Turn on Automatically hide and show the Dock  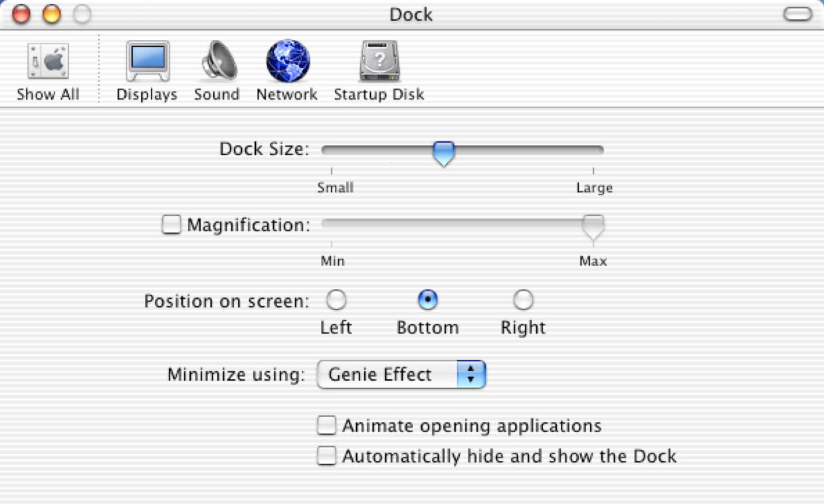pos(326,456)
